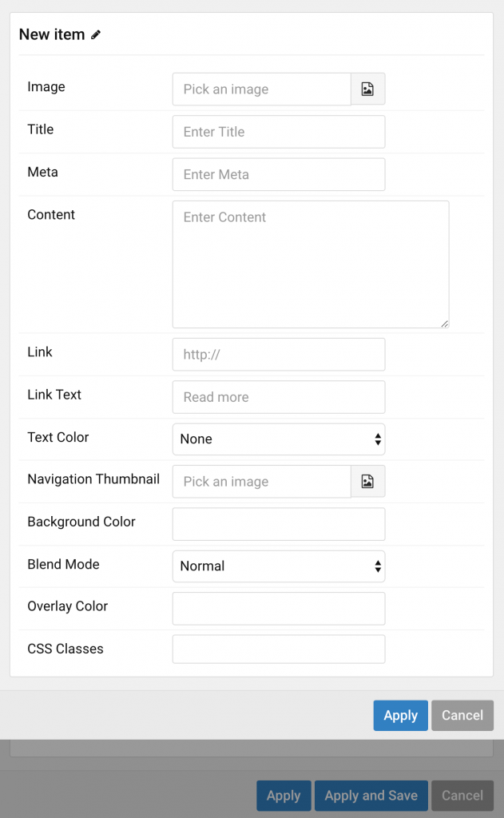Click inside the Enter Content text area
504x818 pixels.
click(310, 264)
